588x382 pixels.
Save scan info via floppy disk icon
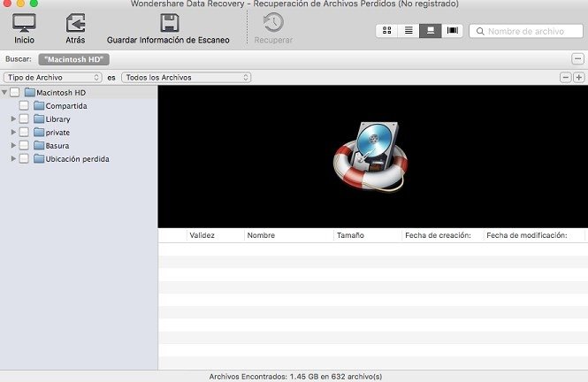coord(170,23)
